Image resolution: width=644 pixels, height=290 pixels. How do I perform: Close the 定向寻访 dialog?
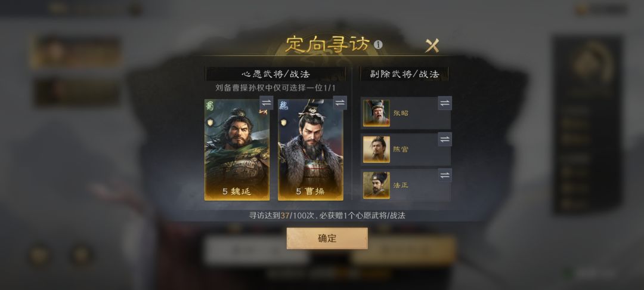(432, 45)
